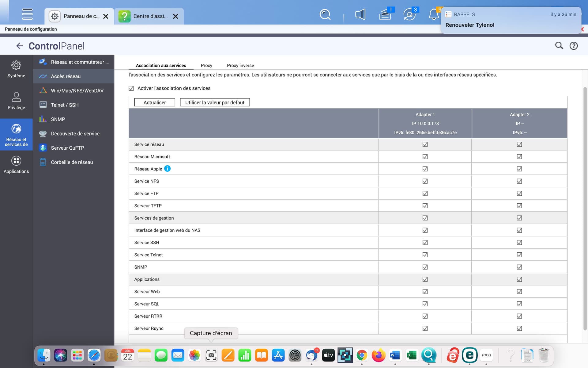
Task: Open Réseau et commutateur menu item
Action: coord(73,62)
